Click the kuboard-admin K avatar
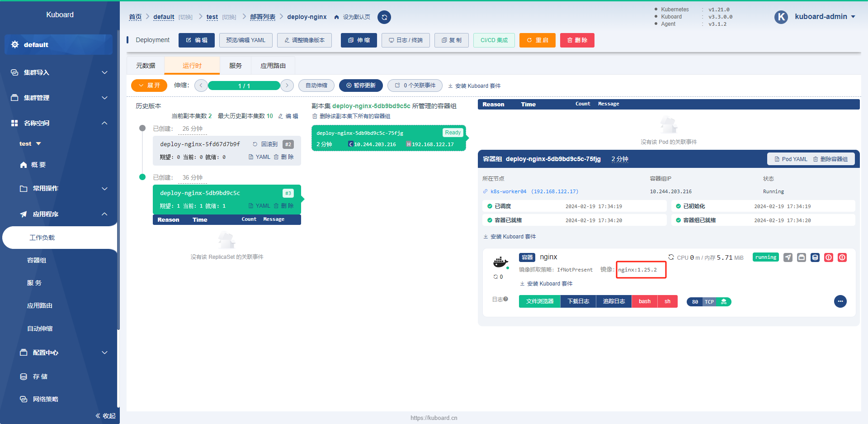Screen dimensions: 868x424 tap(781, 17)
